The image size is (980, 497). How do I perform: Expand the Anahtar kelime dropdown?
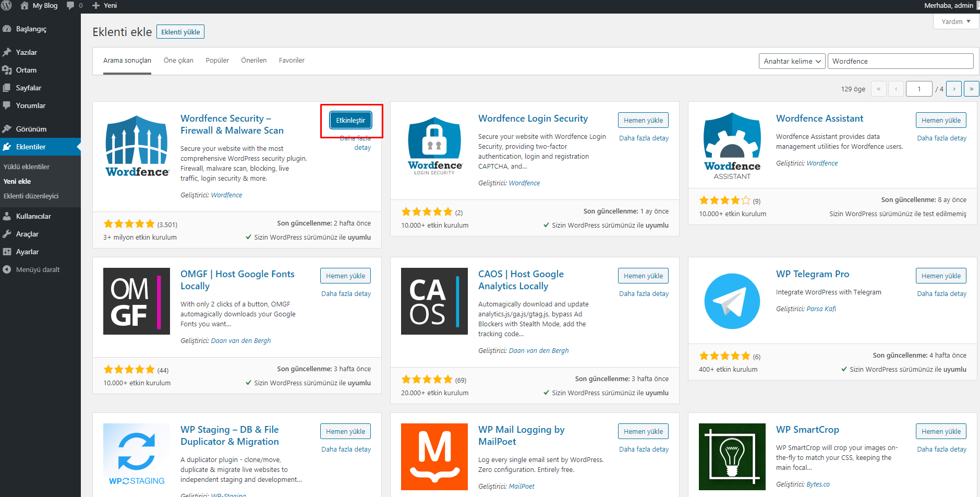tap(792, 61)
